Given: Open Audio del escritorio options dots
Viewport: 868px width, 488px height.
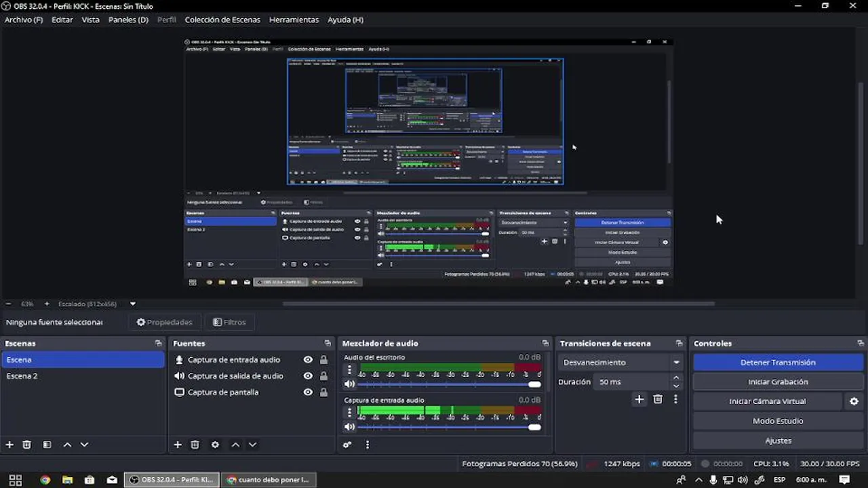Looking at the screenshot, I should [349, 369].
